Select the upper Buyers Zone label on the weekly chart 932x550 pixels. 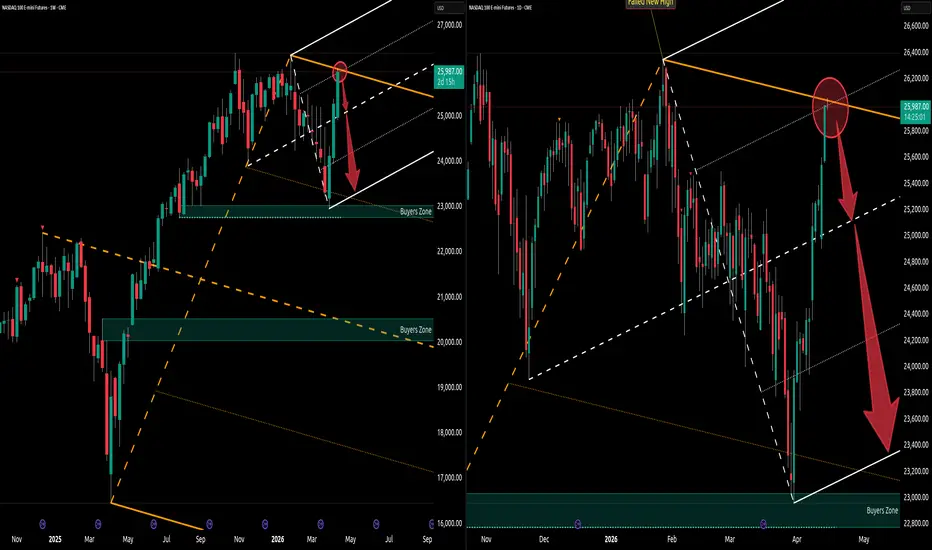tap(415, 212)
